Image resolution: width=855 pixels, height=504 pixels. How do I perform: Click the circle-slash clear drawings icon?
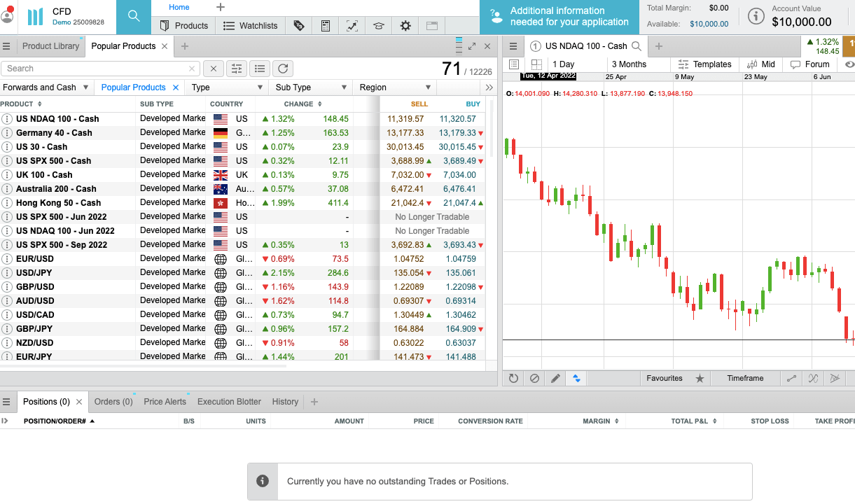[x=534, y=378]
